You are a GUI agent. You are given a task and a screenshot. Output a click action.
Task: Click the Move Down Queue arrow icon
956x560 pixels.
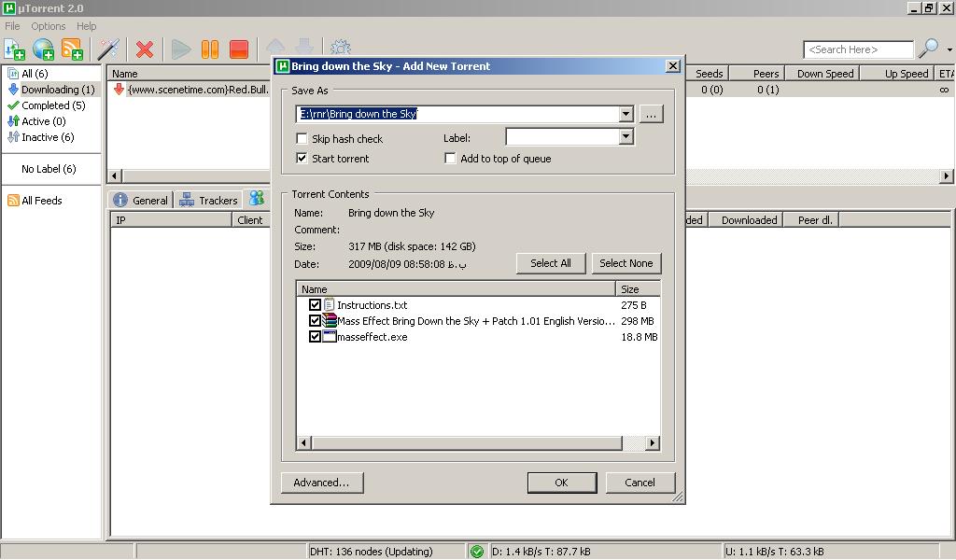coord(304,47)
